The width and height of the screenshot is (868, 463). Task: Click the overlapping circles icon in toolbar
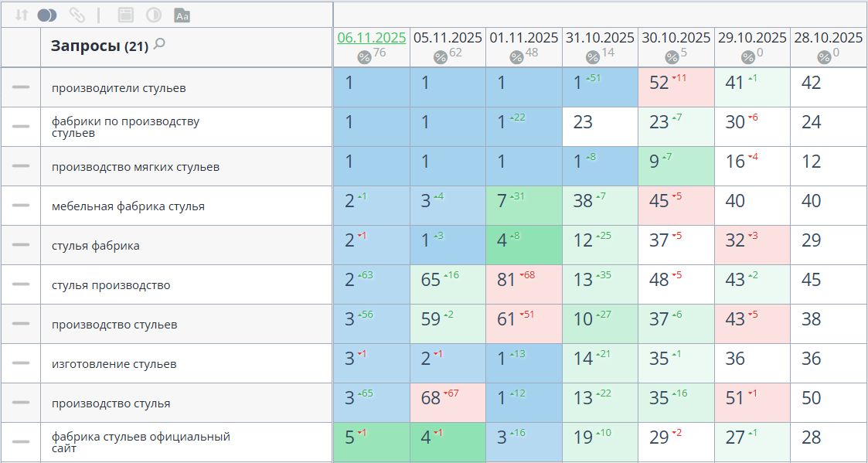tap(47, 15)
